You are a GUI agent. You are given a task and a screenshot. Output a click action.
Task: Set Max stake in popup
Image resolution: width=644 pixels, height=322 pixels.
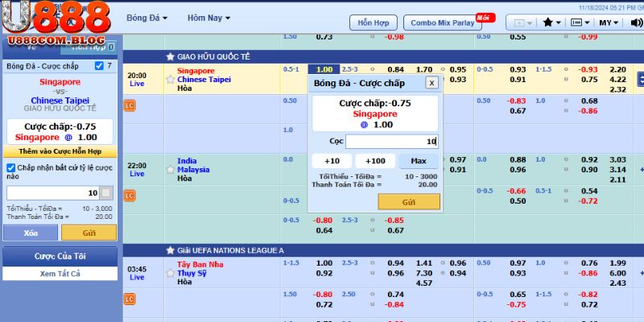pos(419,161)
